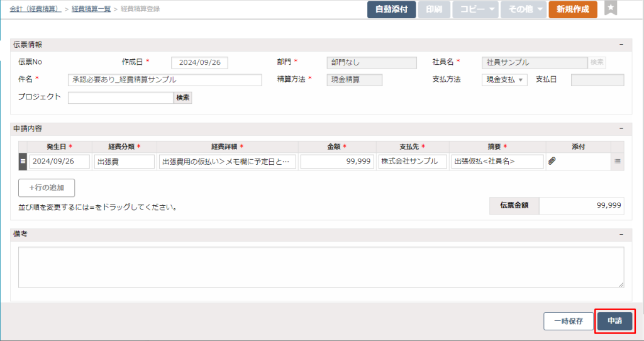Image resolution: width=644 pixels, height=341 pixels.
Task: Click the 作成日 date field
Action: (199, 62)
